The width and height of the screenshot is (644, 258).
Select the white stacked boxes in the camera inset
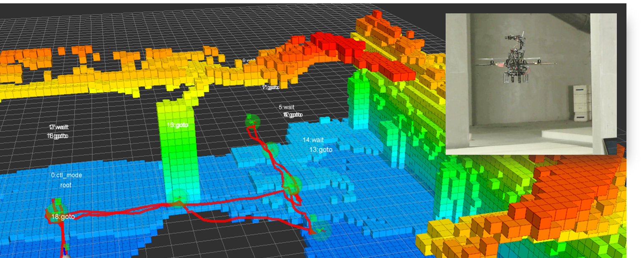point(582,103)
